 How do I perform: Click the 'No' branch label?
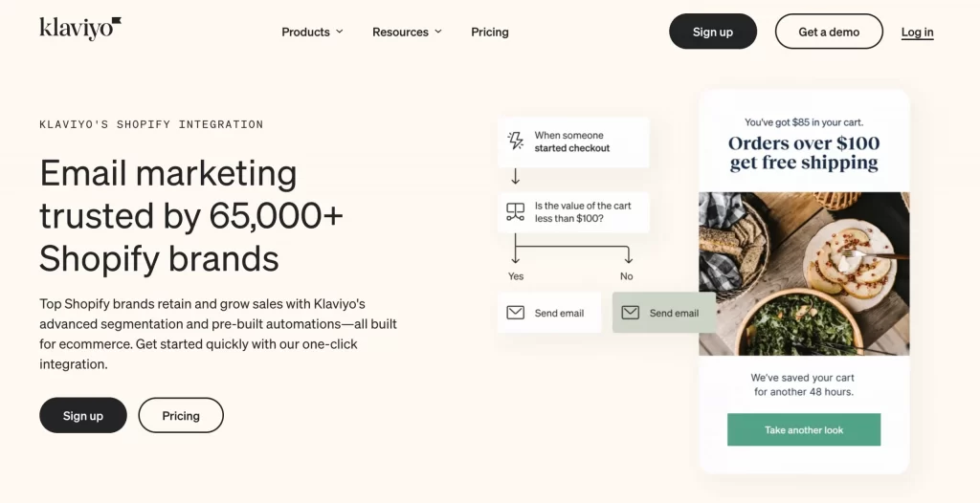tap(626, 276)
